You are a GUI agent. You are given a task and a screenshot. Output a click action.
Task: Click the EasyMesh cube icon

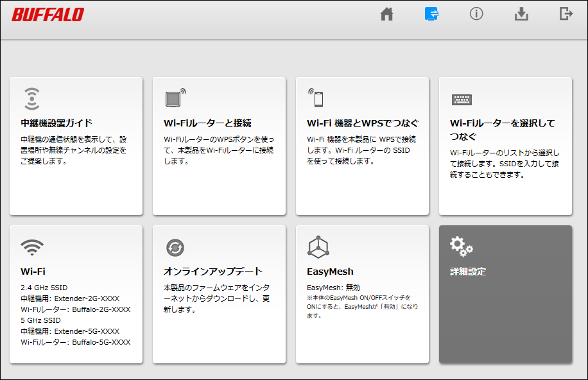(318, 247)
